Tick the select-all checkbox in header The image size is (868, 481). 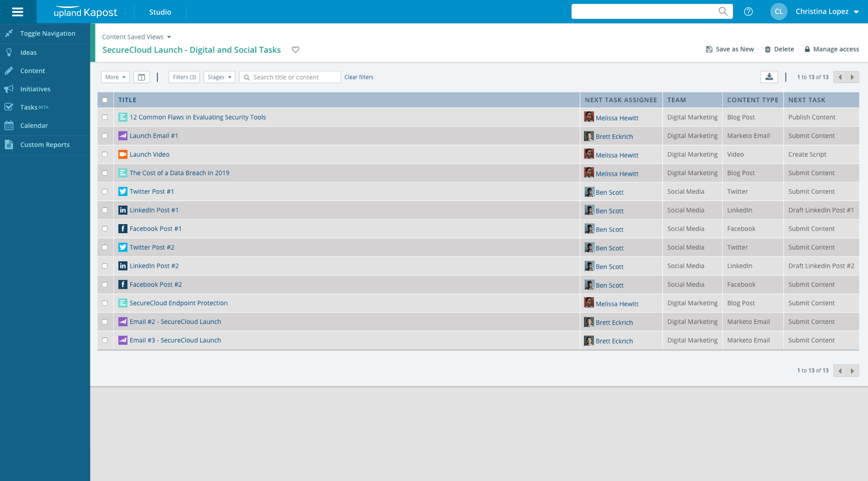coord(105,100)
